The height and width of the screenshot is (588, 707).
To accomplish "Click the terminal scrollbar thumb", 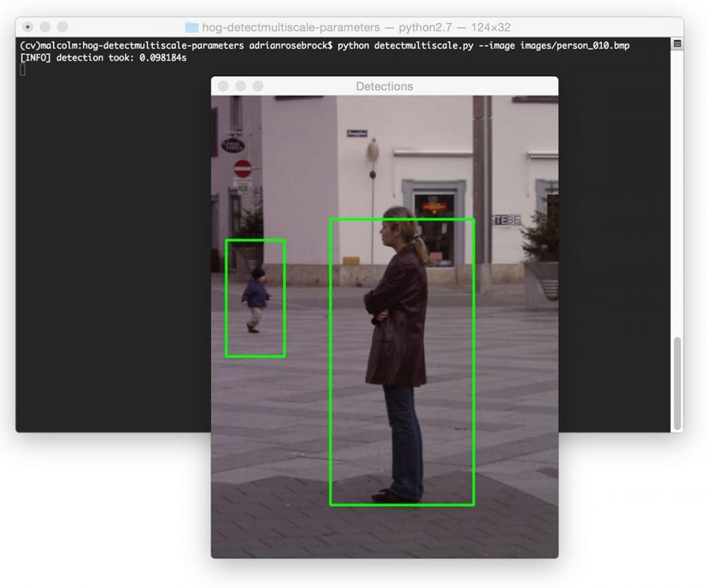I will (677, 383).
